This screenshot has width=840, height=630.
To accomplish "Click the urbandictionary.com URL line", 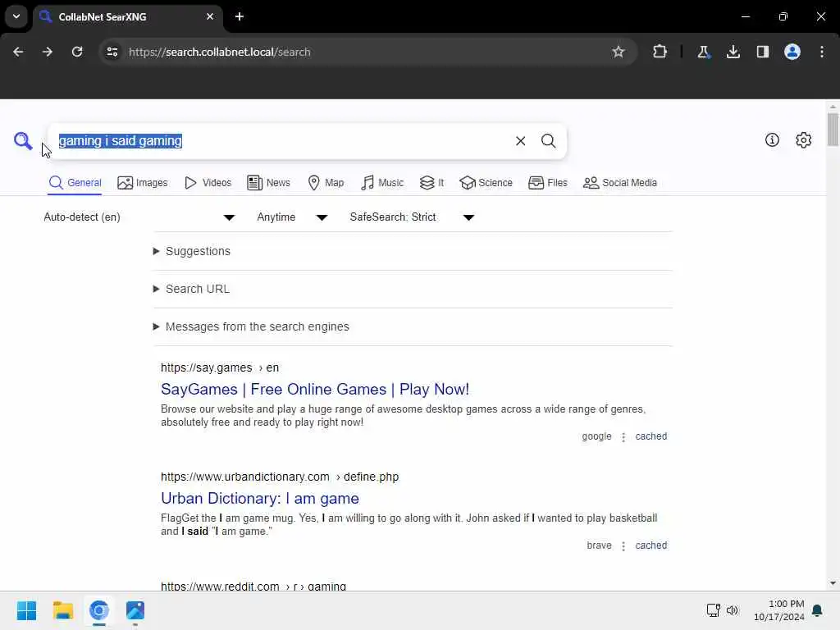I will [280, 477].
